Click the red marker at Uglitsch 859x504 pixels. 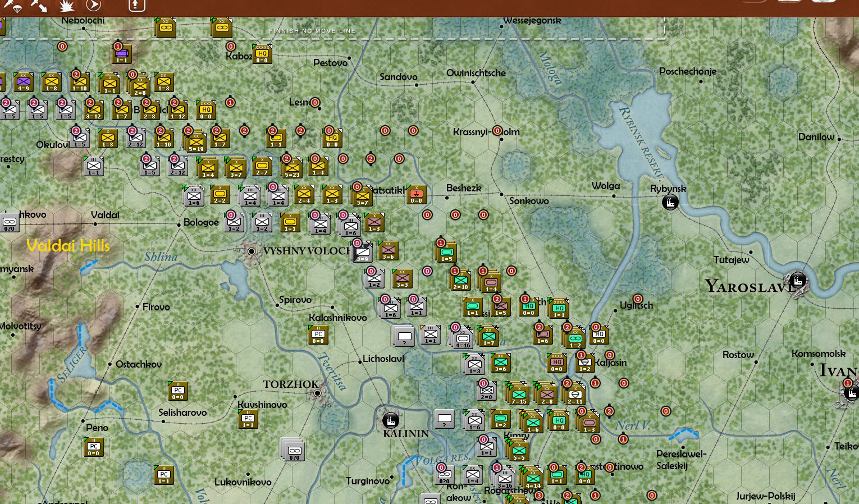pos(637,299)
